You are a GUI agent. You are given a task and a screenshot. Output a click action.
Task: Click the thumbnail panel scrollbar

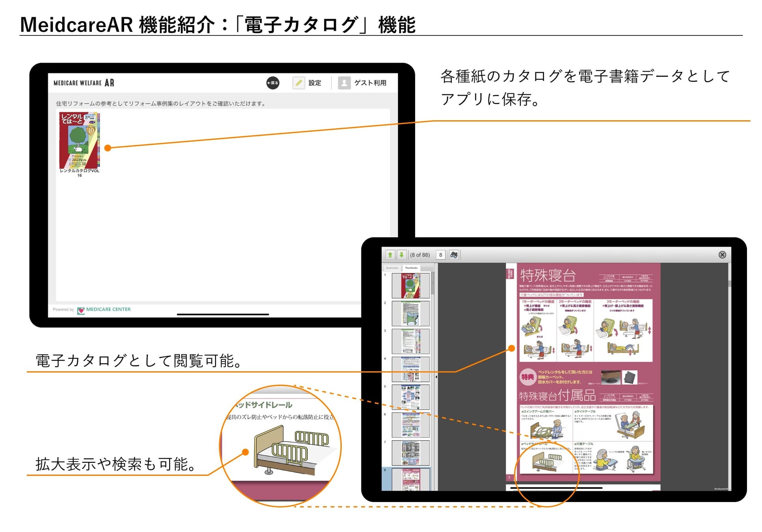click(x=432, y=284)
